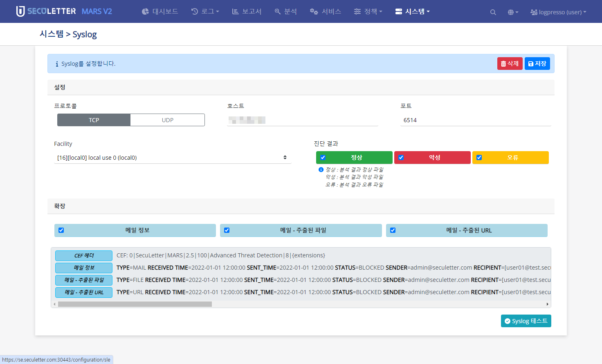Toggle the 메일 - 추출된 파일 checkbox
Viewport: 602px width, 364px height.
(227, 230)
